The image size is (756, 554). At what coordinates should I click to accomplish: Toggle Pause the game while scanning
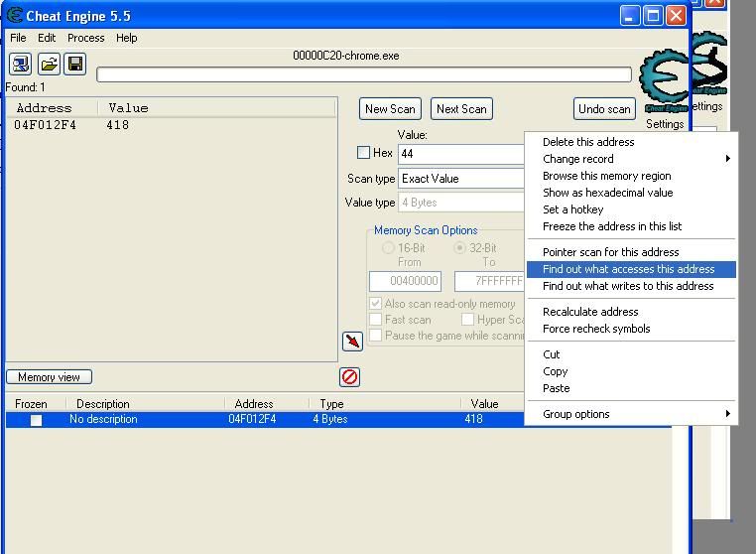376,336
